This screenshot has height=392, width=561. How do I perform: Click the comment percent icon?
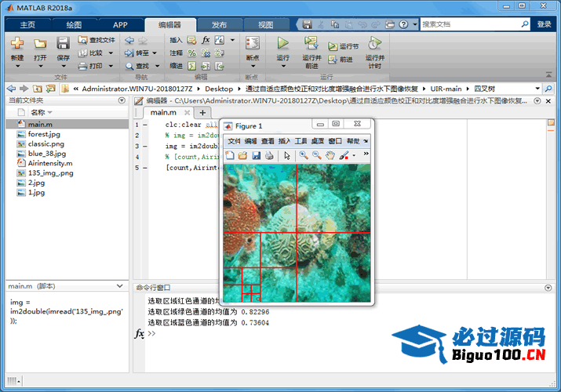(192, 53)
